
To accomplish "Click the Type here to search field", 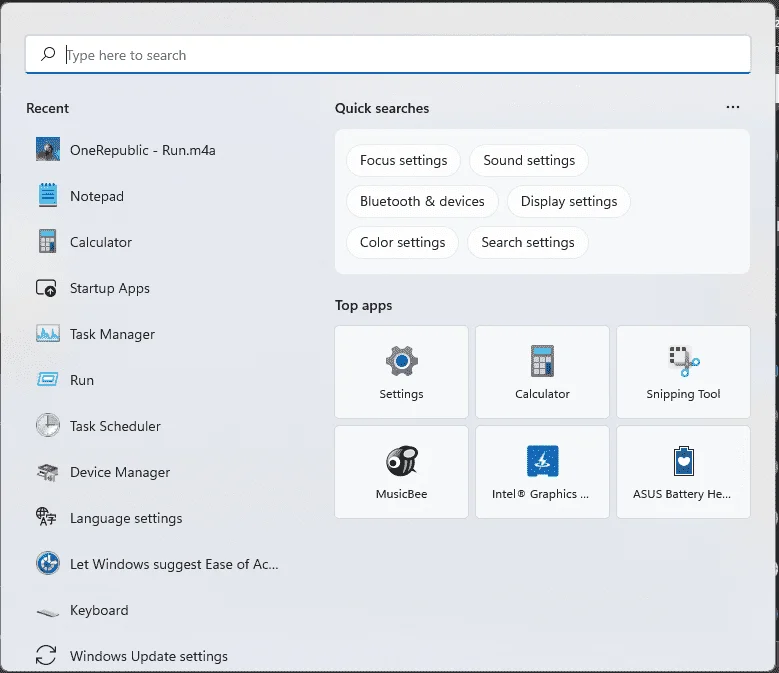I will [x=388, y=55].
